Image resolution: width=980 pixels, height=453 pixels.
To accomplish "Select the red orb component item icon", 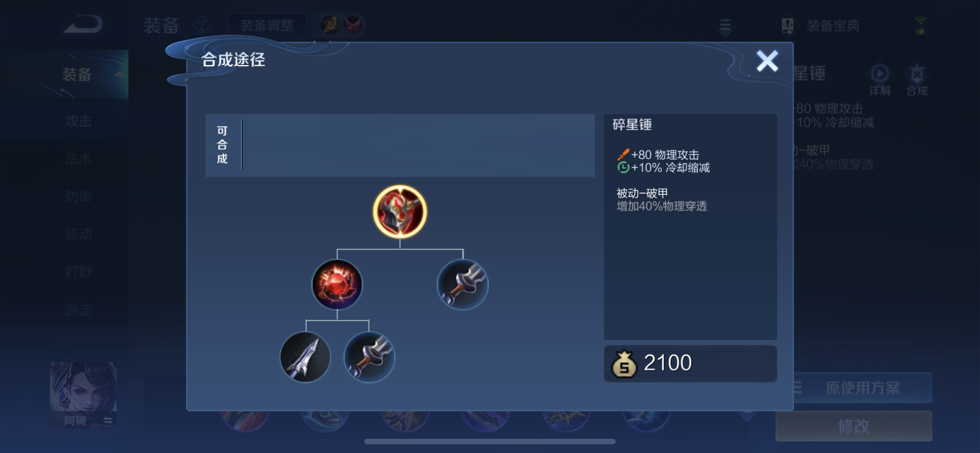I will point(337,284).
